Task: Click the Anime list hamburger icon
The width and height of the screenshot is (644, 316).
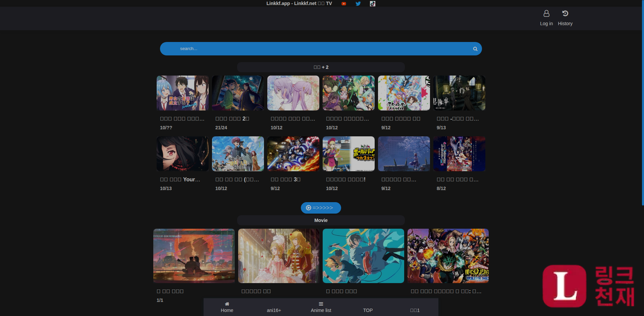Action: click(x=321, y=304)
